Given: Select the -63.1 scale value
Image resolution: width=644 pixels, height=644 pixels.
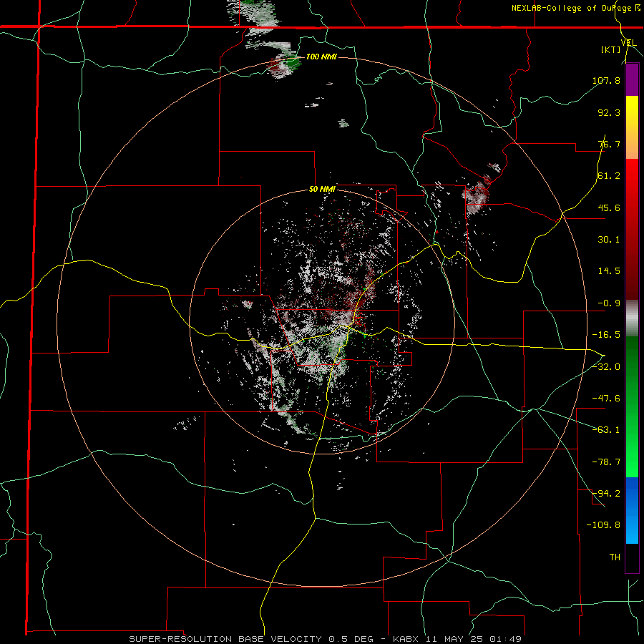Looking at the screenshot, I should tap(606, 430).
